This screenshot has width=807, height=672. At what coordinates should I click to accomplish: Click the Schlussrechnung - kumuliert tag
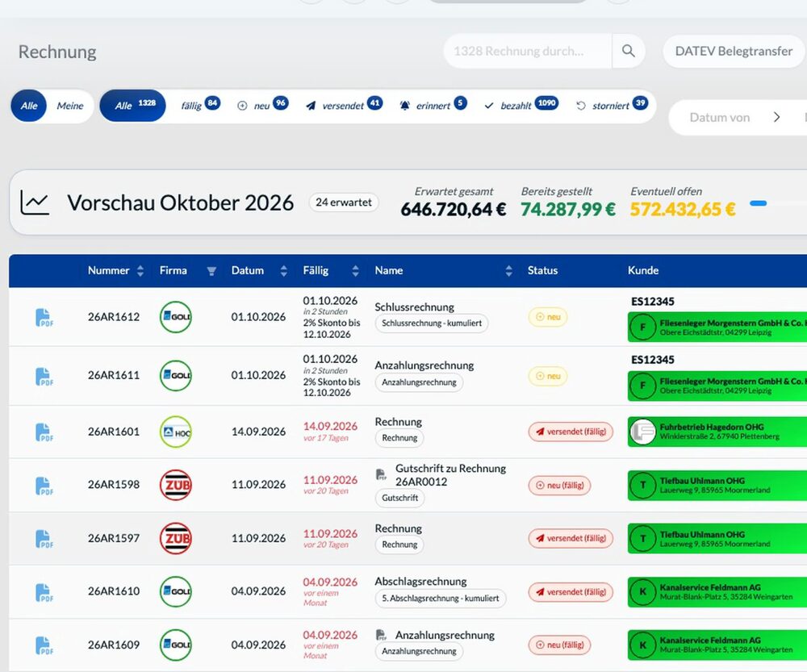[x=432, y=323]
